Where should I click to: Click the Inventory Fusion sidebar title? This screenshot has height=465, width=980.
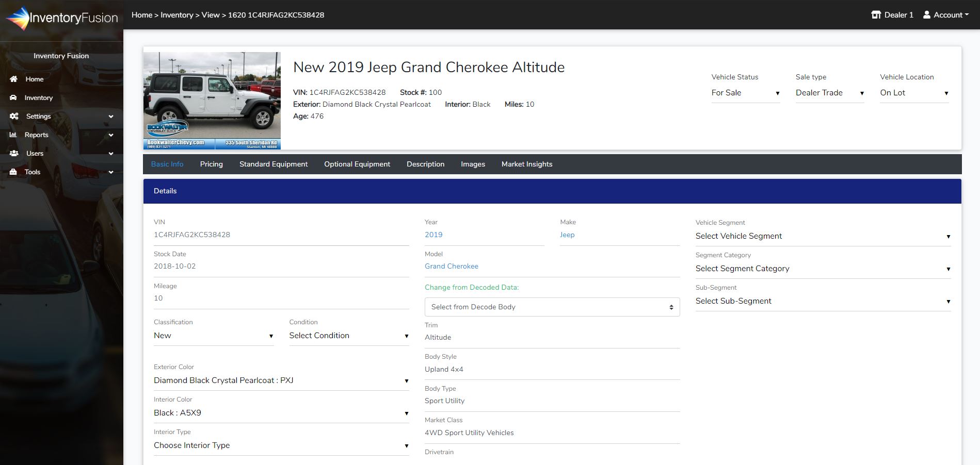pyautogui.click(x=61, y=56)
